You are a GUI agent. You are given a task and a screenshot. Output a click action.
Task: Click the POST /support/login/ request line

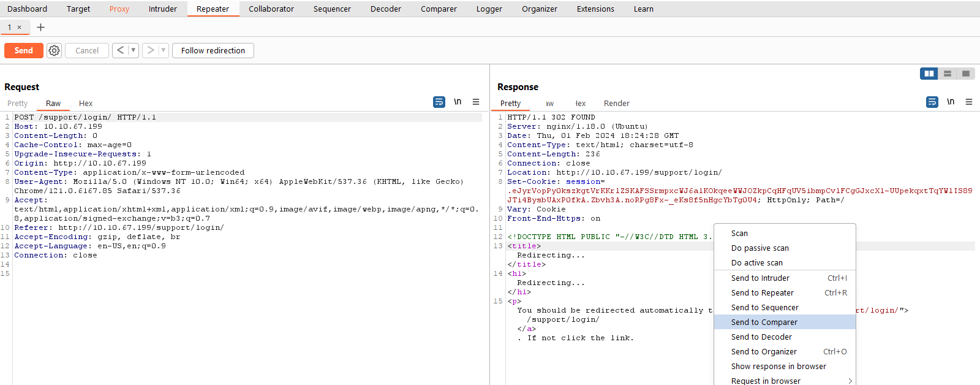[x=85, y=117]
